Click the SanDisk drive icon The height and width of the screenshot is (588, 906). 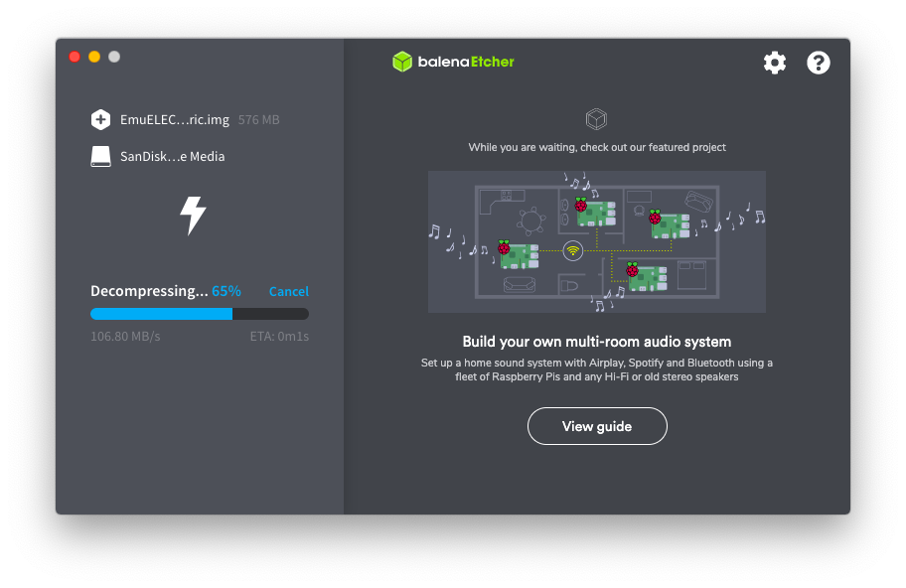coord(100,157)
